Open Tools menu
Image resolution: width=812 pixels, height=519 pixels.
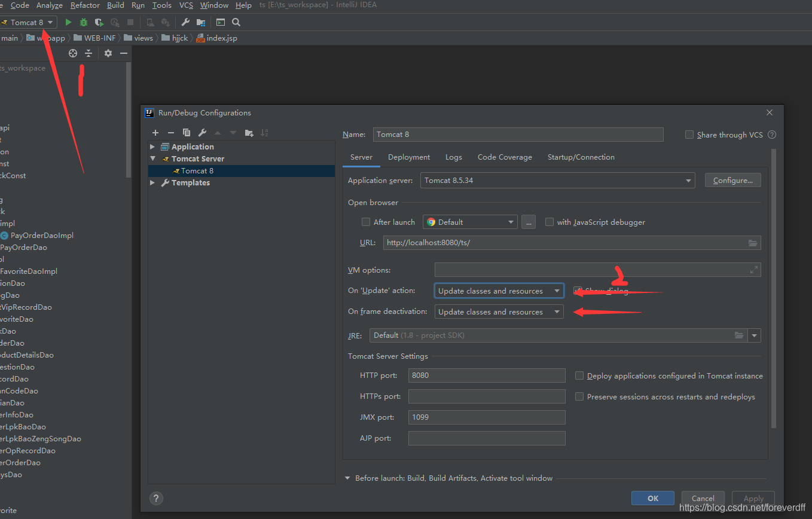(x=161, y=5)
